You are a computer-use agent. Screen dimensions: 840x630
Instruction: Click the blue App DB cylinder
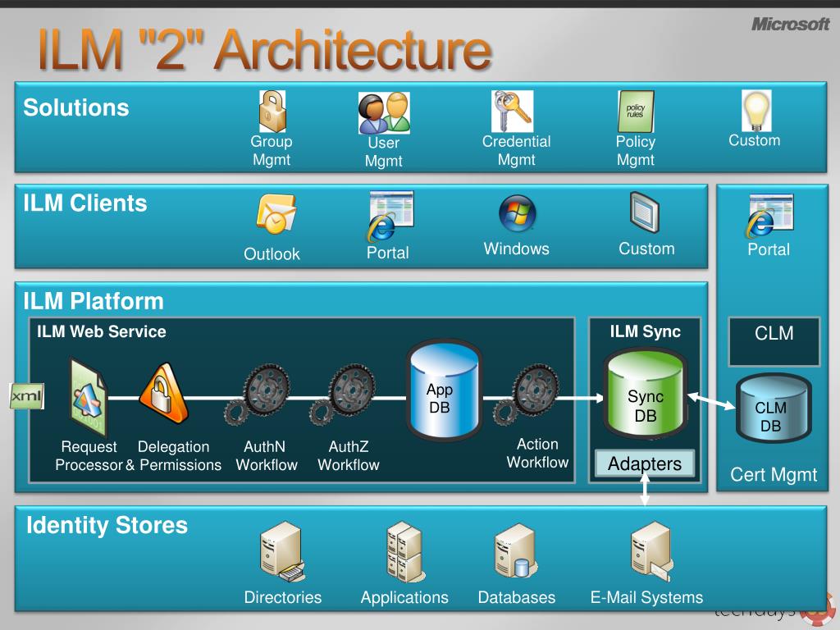[x=444, y=390]
